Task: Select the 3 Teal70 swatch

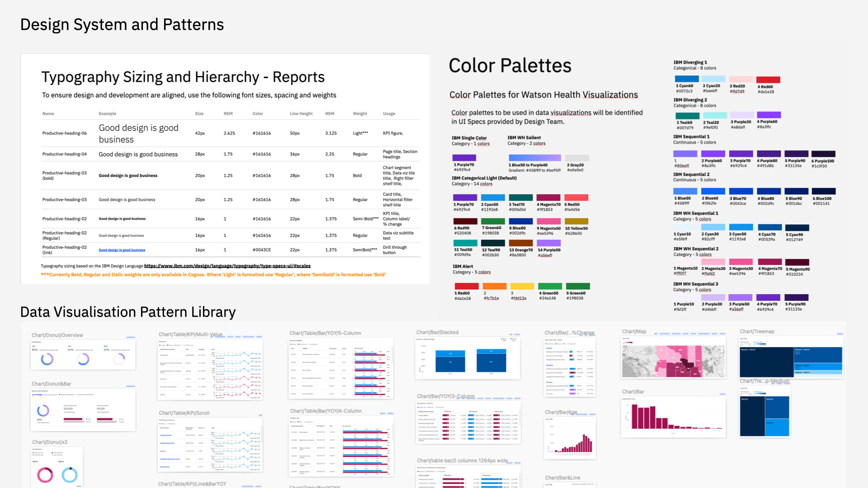Action: point(521,197)
